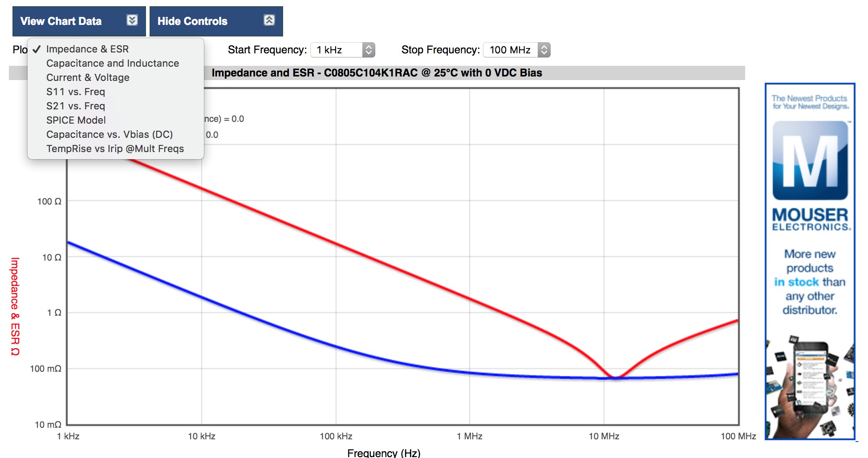The image size is (868, 458).
Task: Click the Stop Frequency stepper arrows
Action: pyautogui.click(x=544, y=50)
